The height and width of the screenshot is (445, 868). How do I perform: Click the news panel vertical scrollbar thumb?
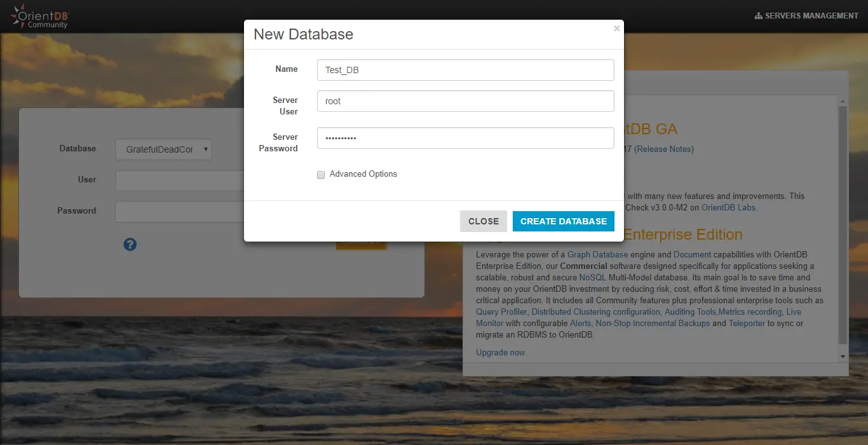(x=843, y=225)
